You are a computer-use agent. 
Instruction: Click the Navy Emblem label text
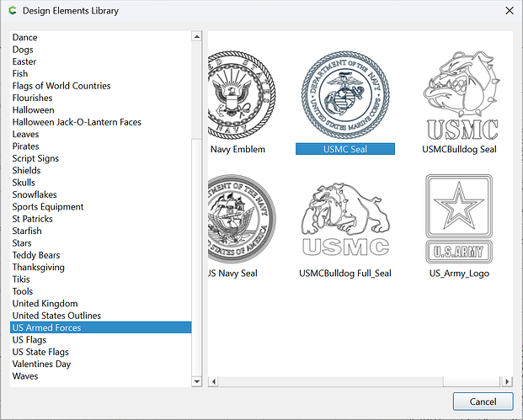click(237, 149)
